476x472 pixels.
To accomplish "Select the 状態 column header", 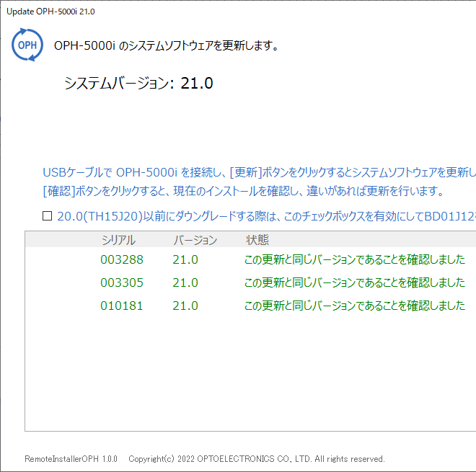I will coord(257,240).
